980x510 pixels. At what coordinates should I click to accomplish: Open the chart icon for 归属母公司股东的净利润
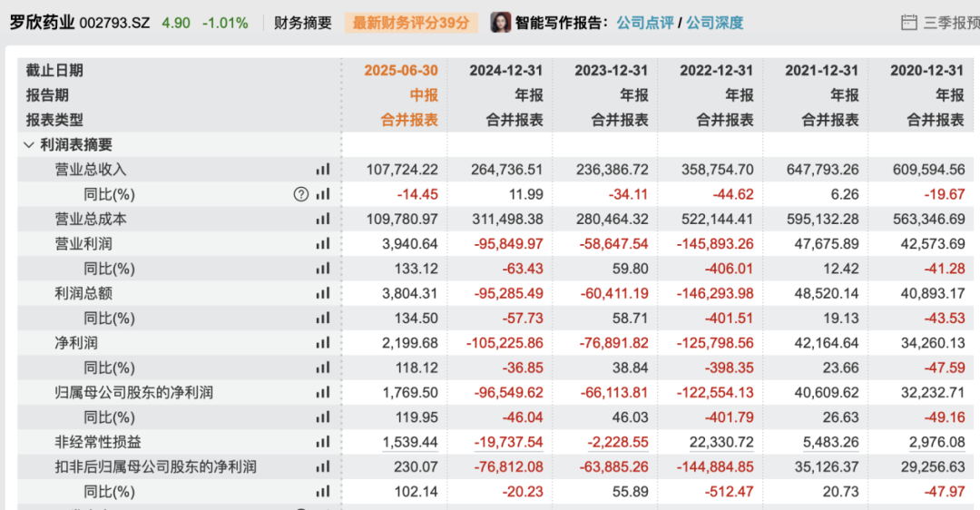pyautogui.click(x=323, y=393)
